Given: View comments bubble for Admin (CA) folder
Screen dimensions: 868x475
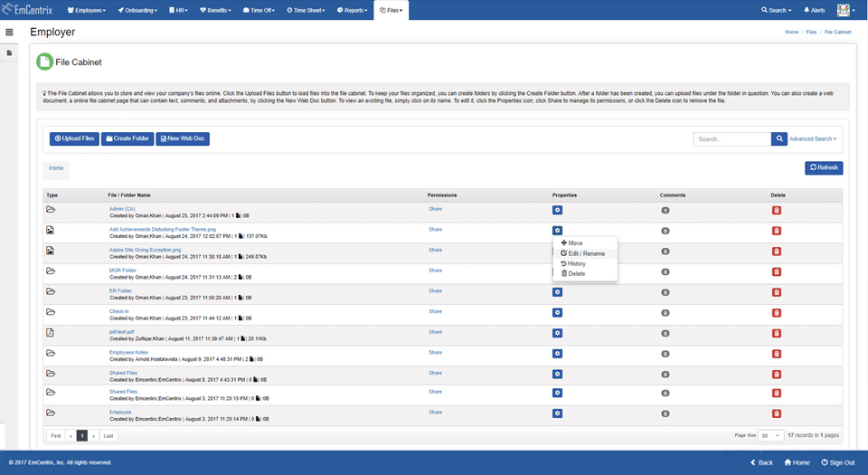Looking at the screenshot, I should click(665, 211).
